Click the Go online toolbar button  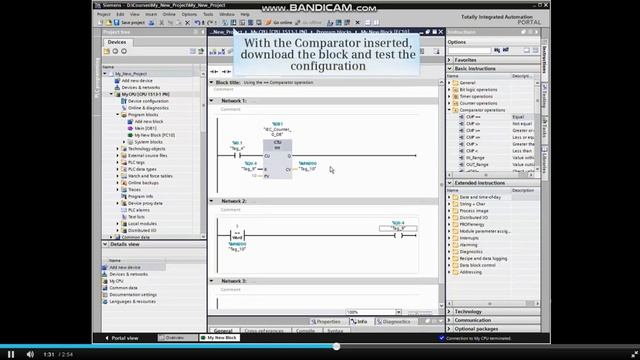click(279, 22)
